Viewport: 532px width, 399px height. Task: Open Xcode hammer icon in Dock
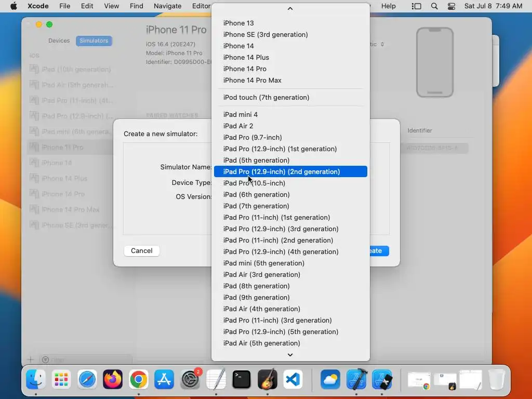coord(356,379)
